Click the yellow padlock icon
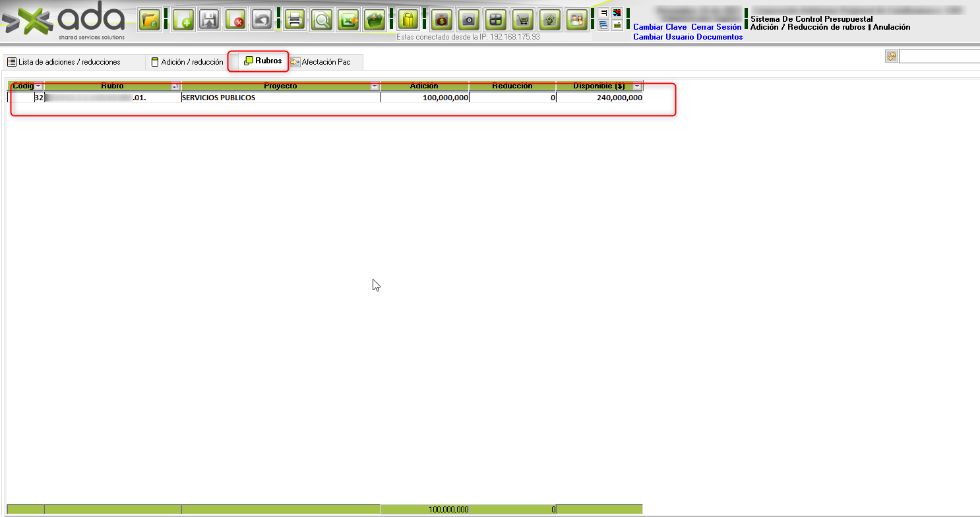This screenshot has height=517, width=980. coord(408,20)
